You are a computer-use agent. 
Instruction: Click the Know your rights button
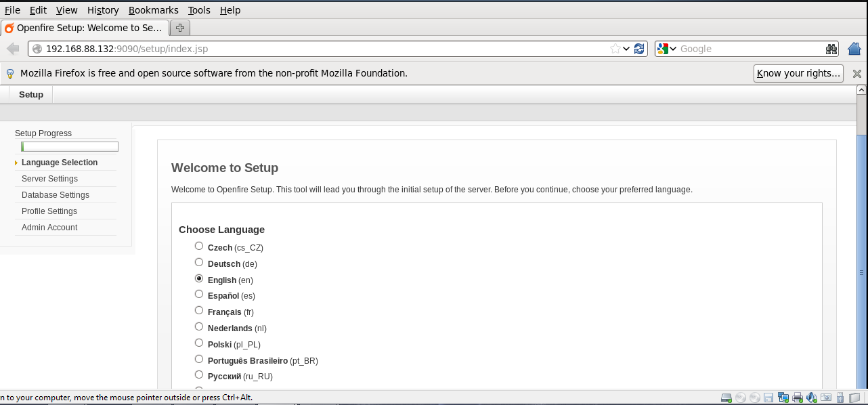(x=798, y=73)
